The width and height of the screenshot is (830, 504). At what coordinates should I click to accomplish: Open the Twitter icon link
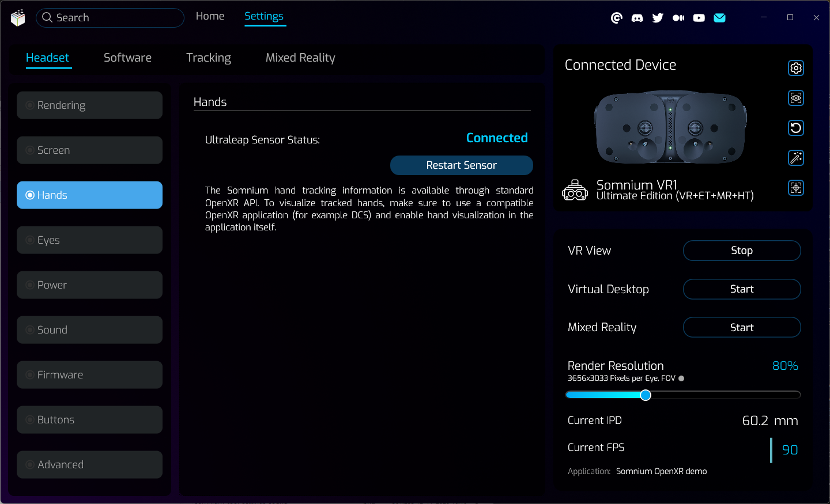tap(658, 18)
